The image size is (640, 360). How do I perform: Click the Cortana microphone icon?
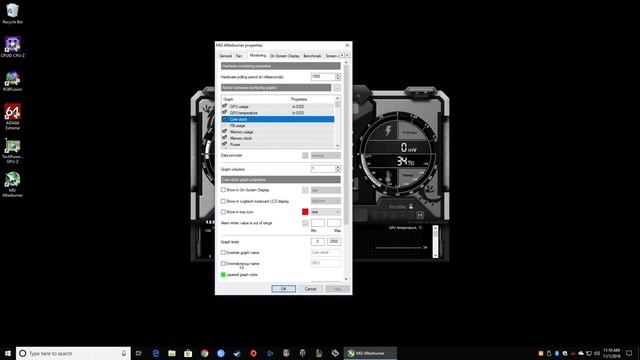(x=124, y=353)
